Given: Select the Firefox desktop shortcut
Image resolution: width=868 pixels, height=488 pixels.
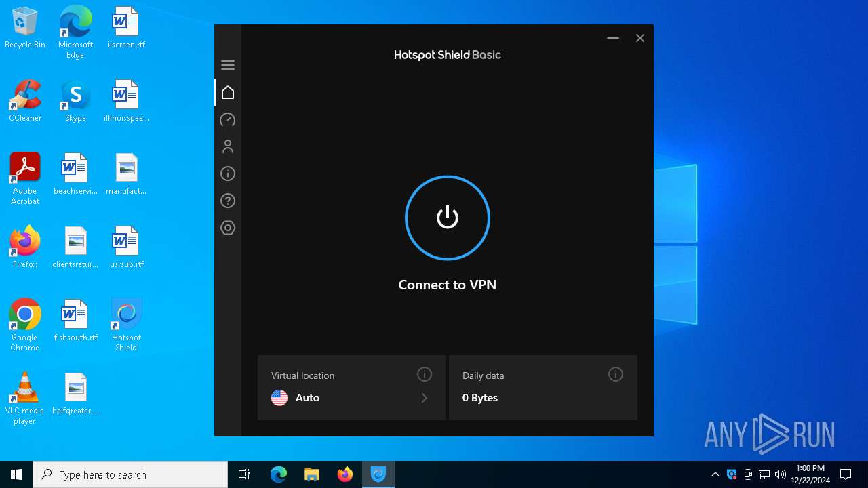Looking at the screenshot, I should click(25, 248).
